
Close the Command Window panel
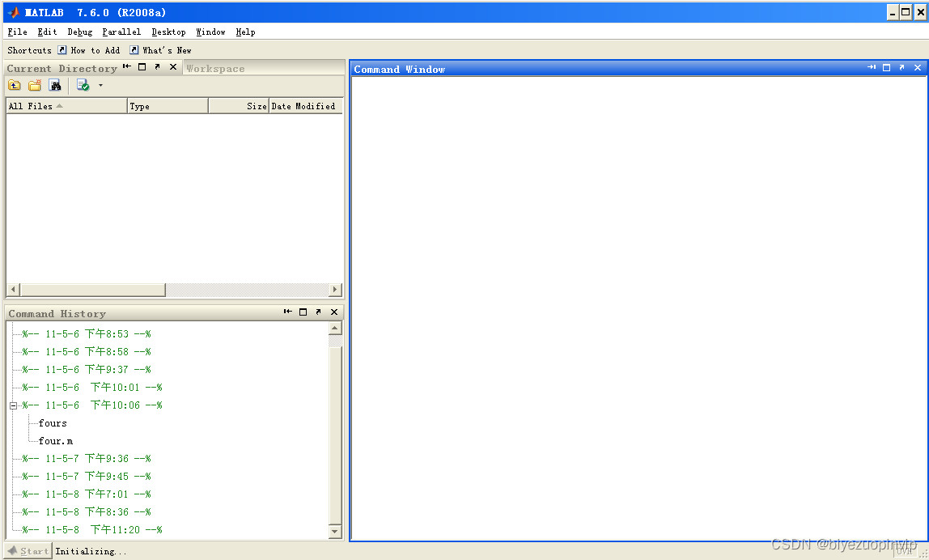coord(918,67)
